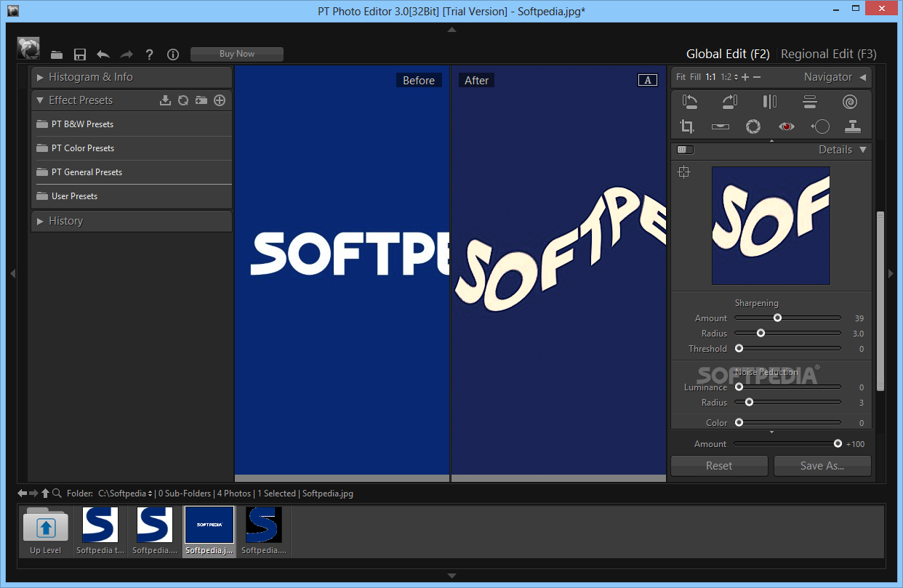This screenshot has width=903, height=588.
Task: Open PT Color Presets folder
Action: [x=132, y=148]
